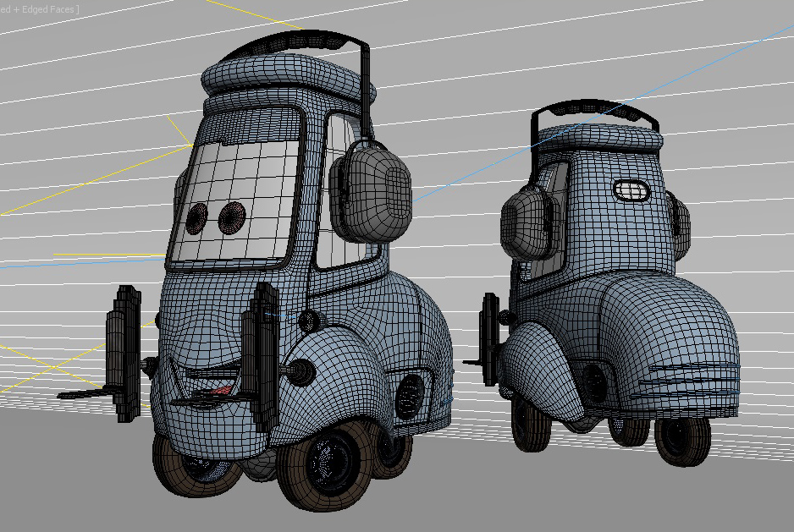Select the large earmuff on the front-facing forklift
Screen dimensions: 794x532
click(x=371, y=195)
